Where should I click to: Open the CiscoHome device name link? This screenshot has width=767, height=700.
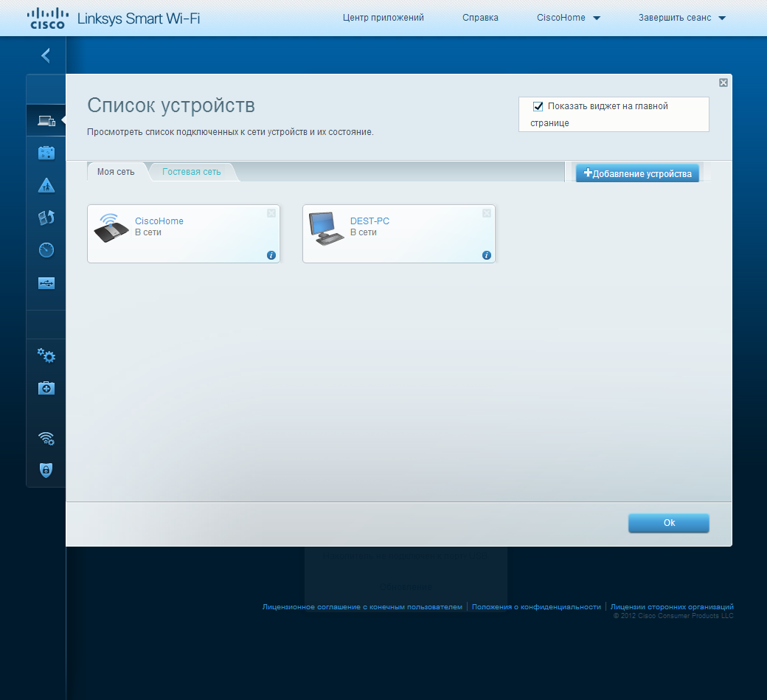(x=159, y=221)
